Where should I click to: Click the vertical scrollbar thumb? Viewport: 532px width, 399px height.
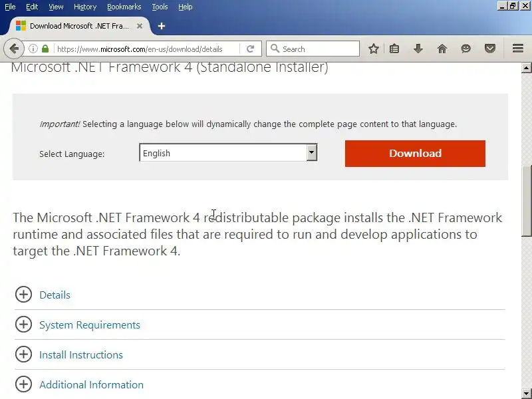tap(526, 199)
